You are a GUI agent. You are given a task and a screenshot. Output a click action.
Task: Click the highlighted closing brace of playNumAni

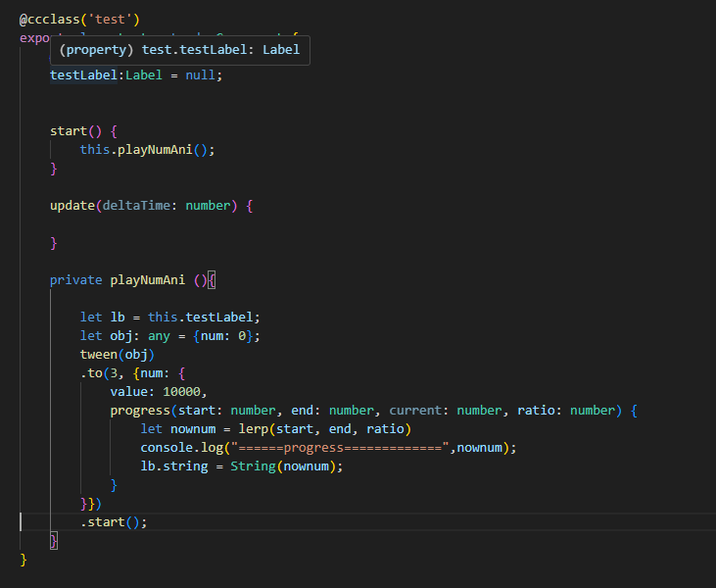click(x=54, y=541)
